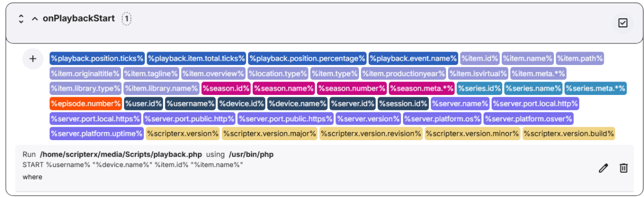Click the pencil edit icon
The width and height of the screenshot is (644, 197).
[x=603, y=168]
